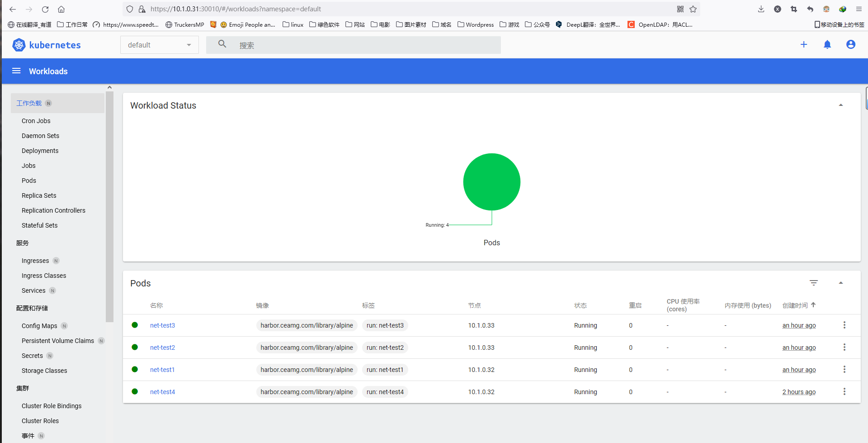The height and width of the screenshot is (443, 868).
Task: Open the linux bookmarks folder
Action: [293, 24]
